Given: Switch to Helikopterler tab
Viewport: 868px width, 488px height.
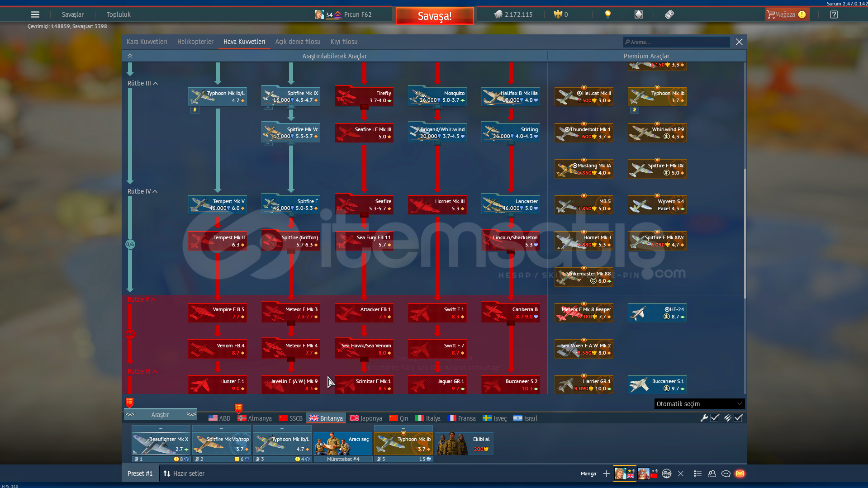Looking at the screenshot, I should (x=195, y=42).
